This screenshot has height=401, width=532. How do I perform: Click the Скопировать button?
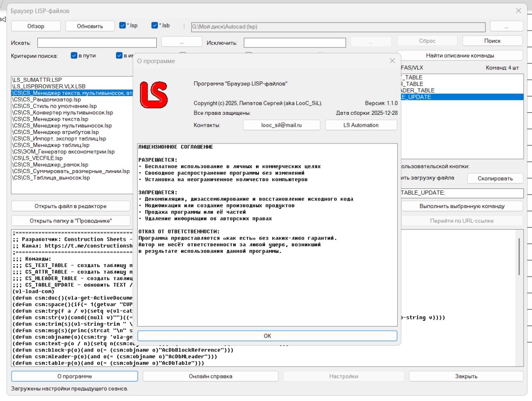[x=495, y=178]
